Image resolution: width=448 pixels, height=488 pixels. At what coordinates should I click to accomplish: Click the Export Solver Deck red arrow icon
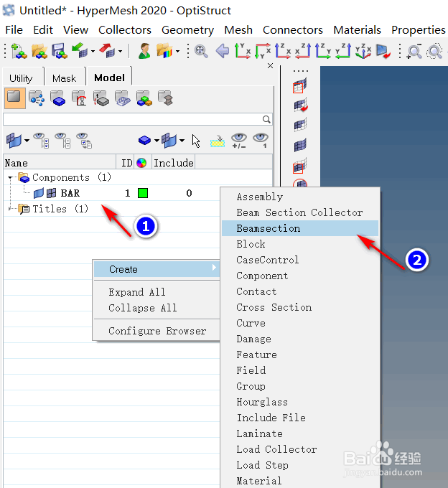(x=107, y=51)
